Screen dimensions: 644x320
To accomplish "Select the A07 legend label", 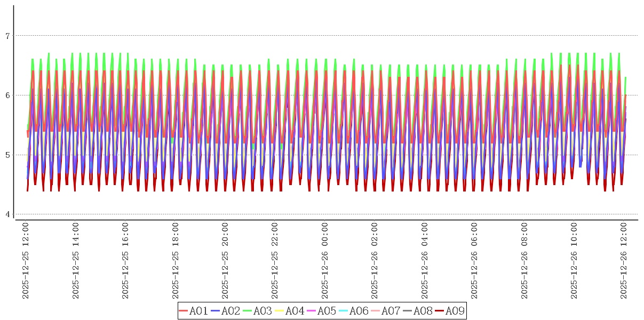I will tap(391, 311).
